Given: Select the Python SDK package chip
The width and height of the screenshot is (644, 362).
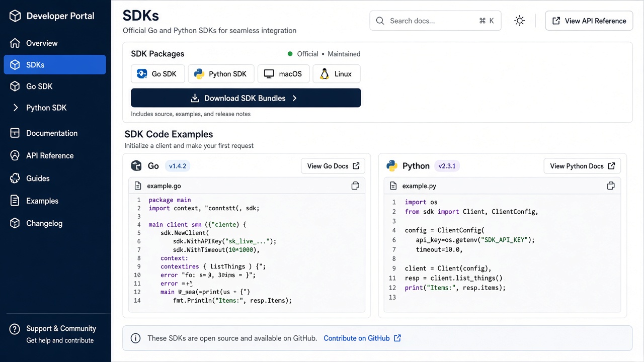Looking at the screenshot, I should [x=221, y=74].
